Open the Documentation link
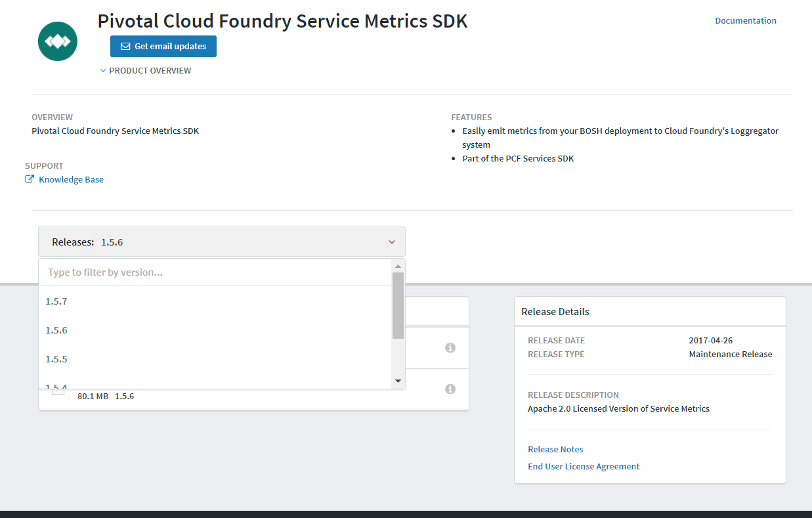This screenshot has height=518, width=812. pos(746,21)
